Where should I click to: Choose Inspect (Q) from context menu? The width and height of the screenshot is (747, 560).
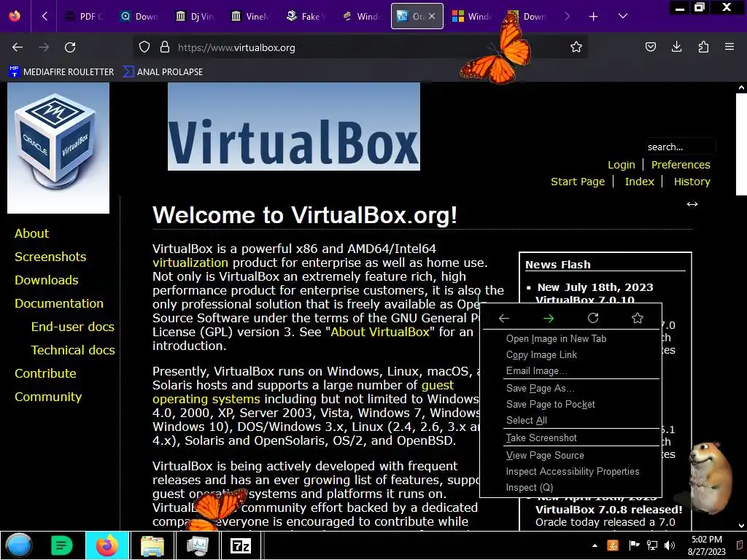(570, 488)
